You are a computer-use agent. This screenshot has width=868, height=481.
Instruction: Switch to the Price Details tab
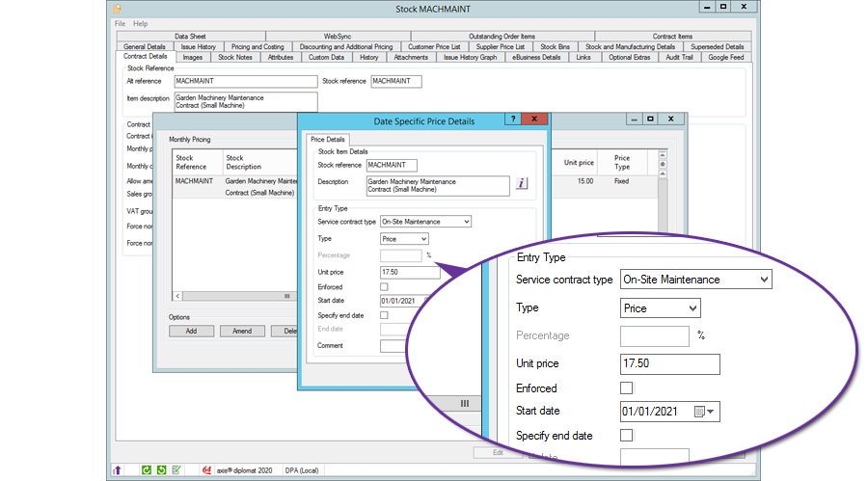coord(328,140)
